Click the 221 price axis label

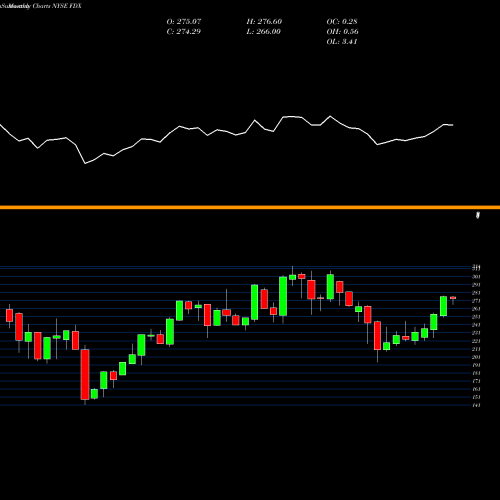click(476, 341)
